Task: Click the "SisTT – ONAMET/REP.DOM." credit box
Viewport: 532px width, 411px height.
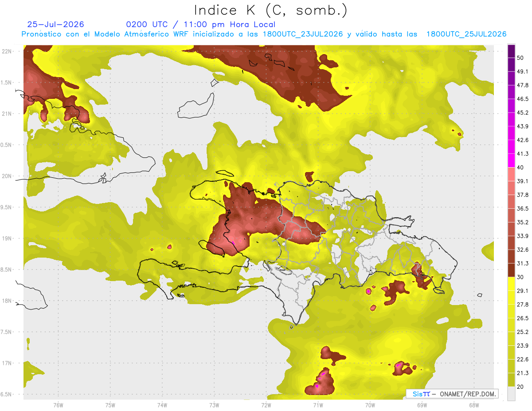Action: tap(452, 394)
